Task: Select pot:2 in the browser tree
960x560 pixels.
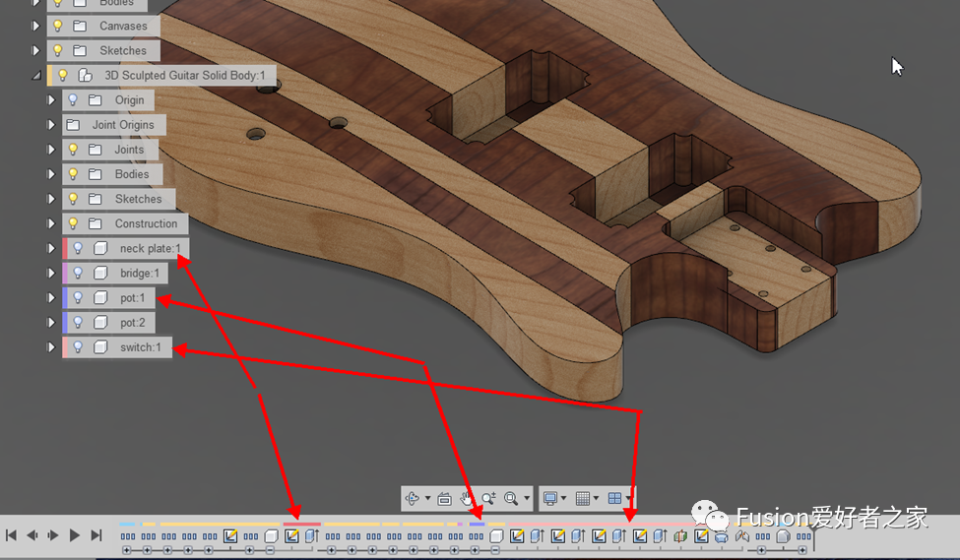Action: (x=132, y=322)
